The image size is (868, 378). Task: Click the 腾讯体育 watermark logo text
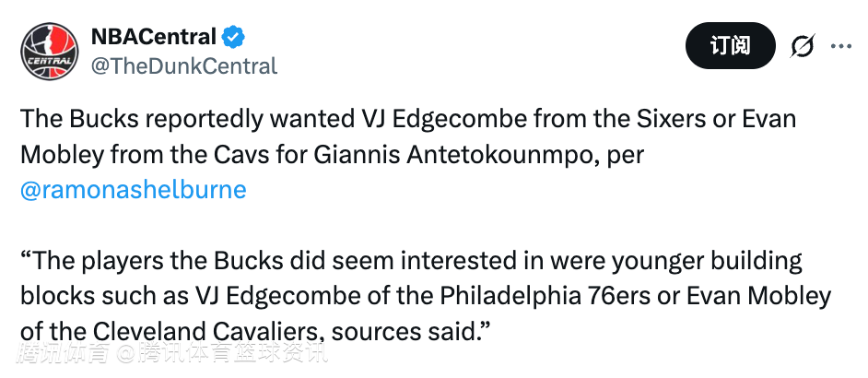pos(67,355)
